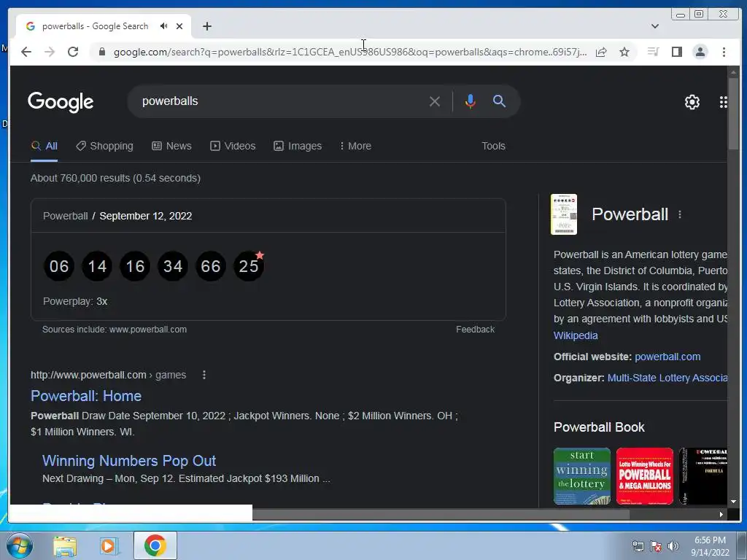Open Chrome three-dot menu
Viewport: 747px width, 560px height.
point(724,52)
